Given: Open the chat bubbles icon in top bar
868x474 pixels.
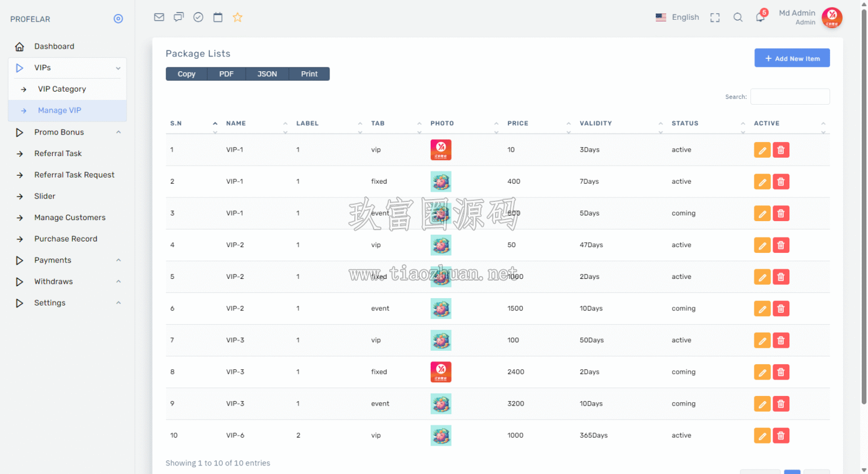Looking at the screenshot, I should click(179, 17).
